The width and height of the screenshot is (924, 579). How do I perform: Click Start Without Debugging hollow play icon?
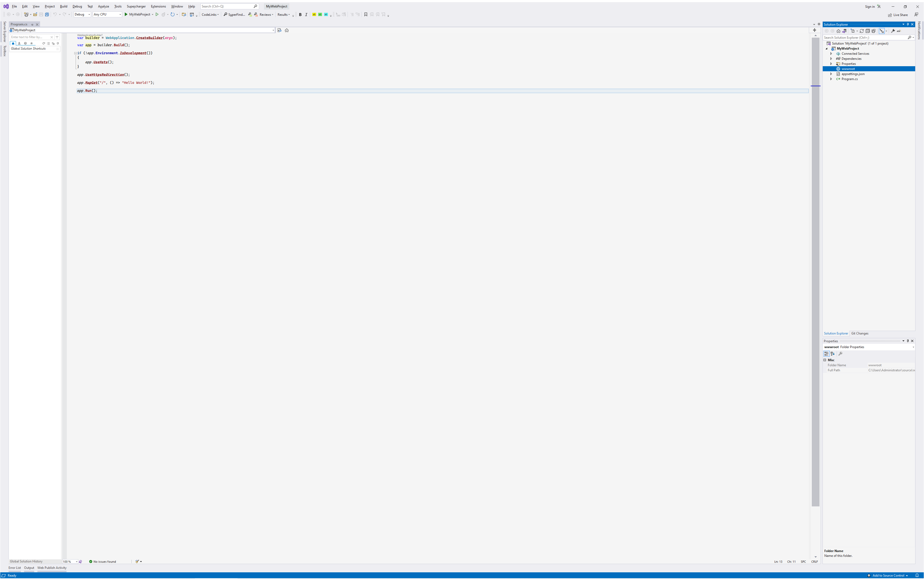[x=157, y=15]
